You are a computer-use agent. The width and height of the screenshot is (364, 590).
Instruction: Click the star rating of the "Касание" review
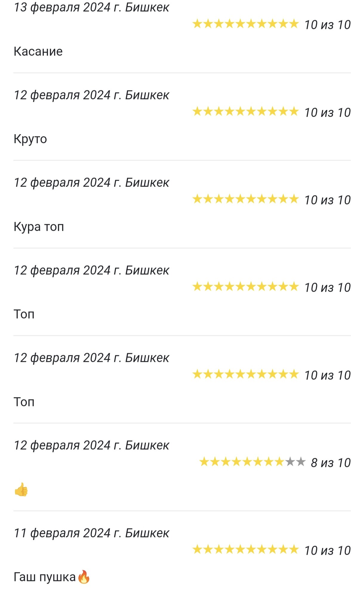pos(245,24)
